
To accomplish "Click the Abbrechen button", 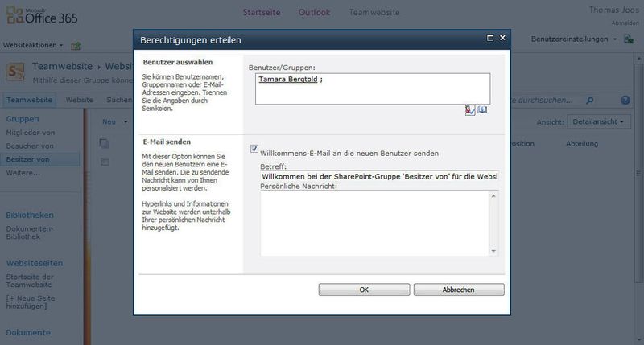I will point(459,290).
